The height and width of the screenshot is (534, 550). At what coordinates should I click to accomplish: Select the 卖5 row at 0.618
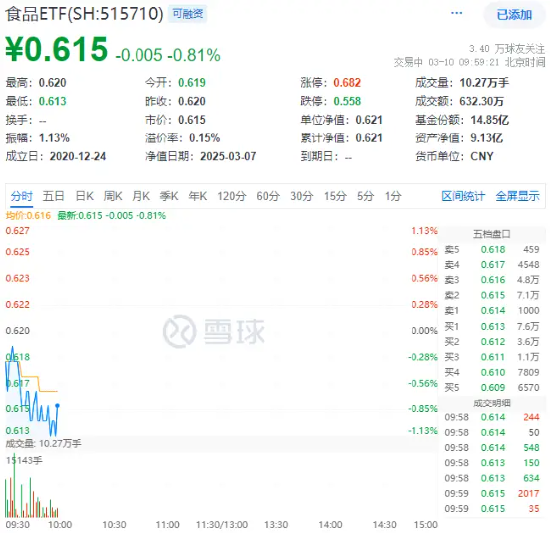[x=492, y=249]
